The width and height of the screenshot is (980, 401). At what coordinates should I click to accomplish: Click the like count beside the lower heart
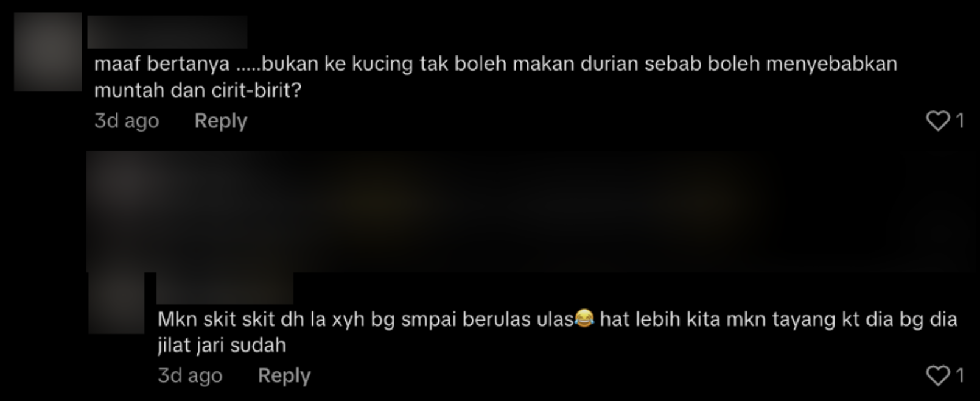[960, 375]
